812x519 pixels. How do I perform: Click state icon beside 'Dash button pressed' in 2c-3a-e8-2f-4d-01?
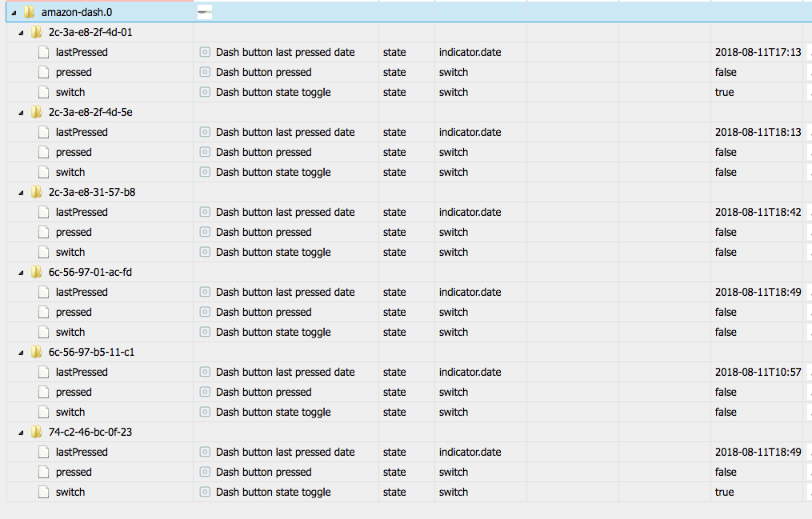coord(205,72)
